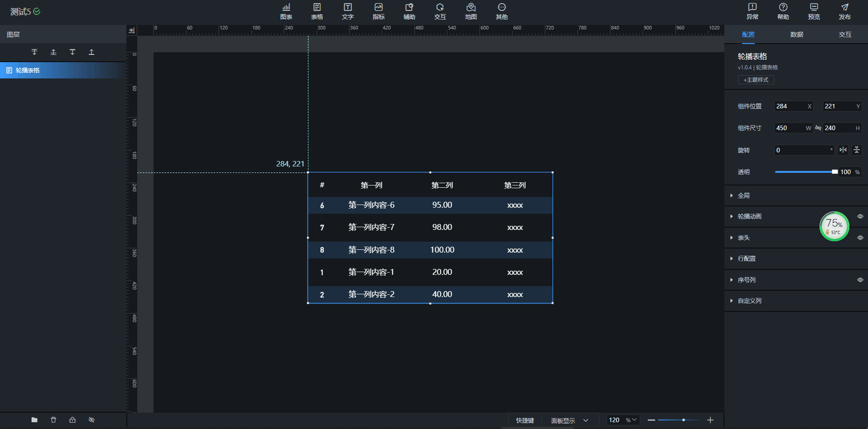Toggle the width-height aspect ratio lock

(x=818, y=128)
